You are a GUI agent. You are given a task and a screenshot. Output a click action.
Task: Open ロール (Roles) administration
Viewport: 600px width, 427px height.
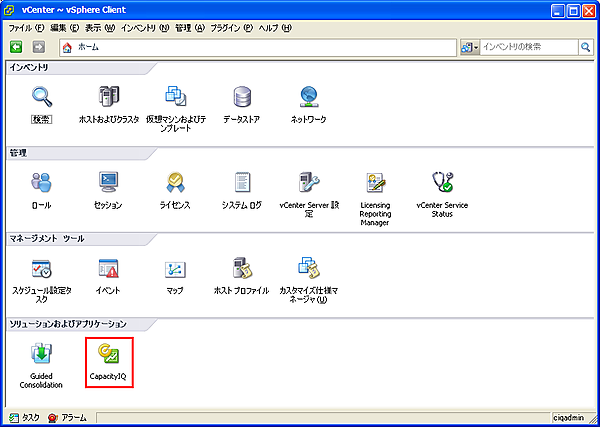(41, 182)
